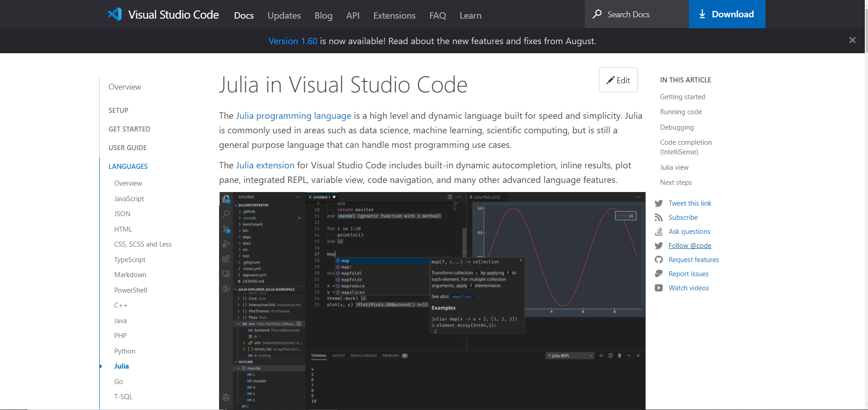Open the Julia programming language link

(x=294, y=116)
